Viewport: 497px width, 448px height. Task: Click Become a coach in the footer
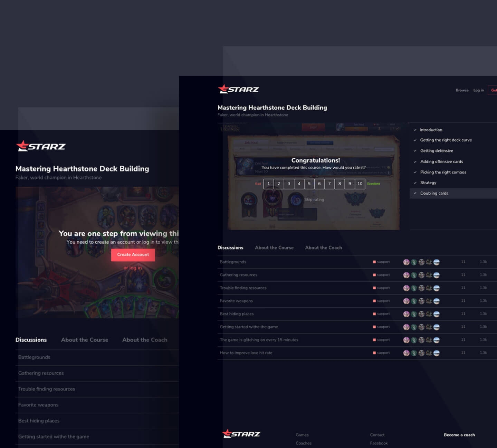coord(459,435)
